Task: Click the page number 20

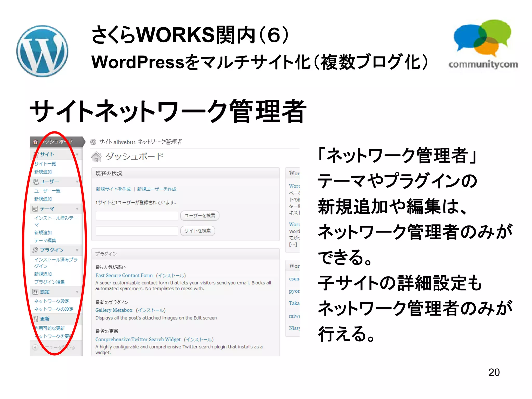Action: tap(494, 372)
